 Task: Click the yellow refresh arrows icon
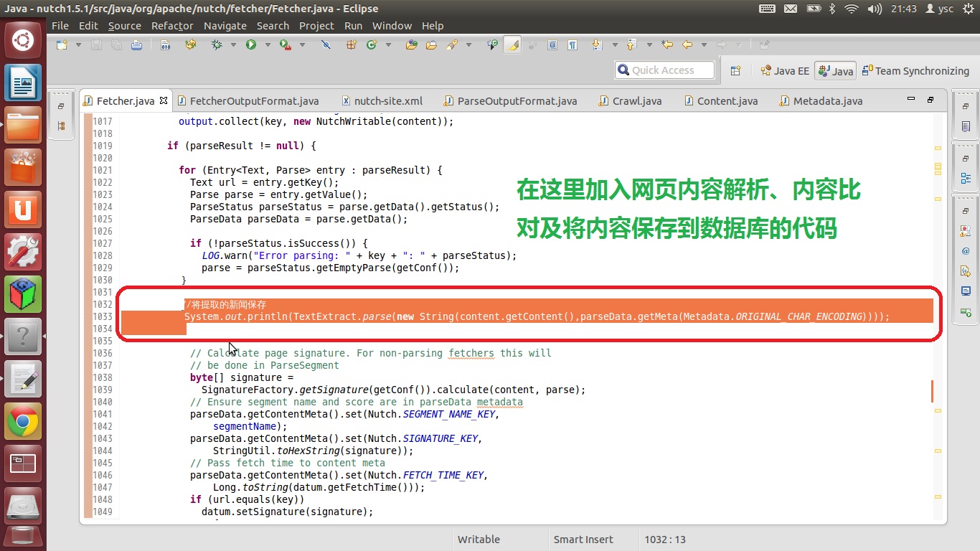tap(191, 45)
